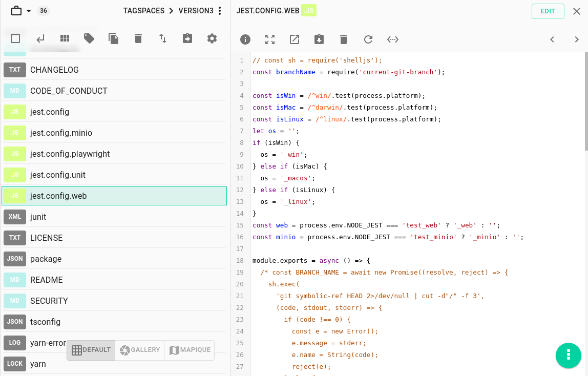Reload the opened file icon

click(x=368, y=39)
